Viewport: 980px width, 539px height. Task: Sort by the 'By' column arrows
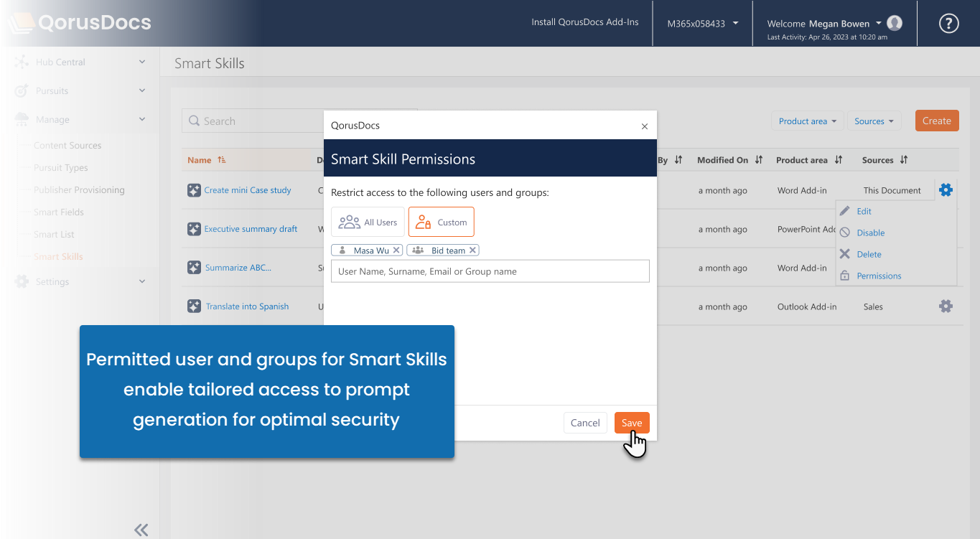(678, 160)
